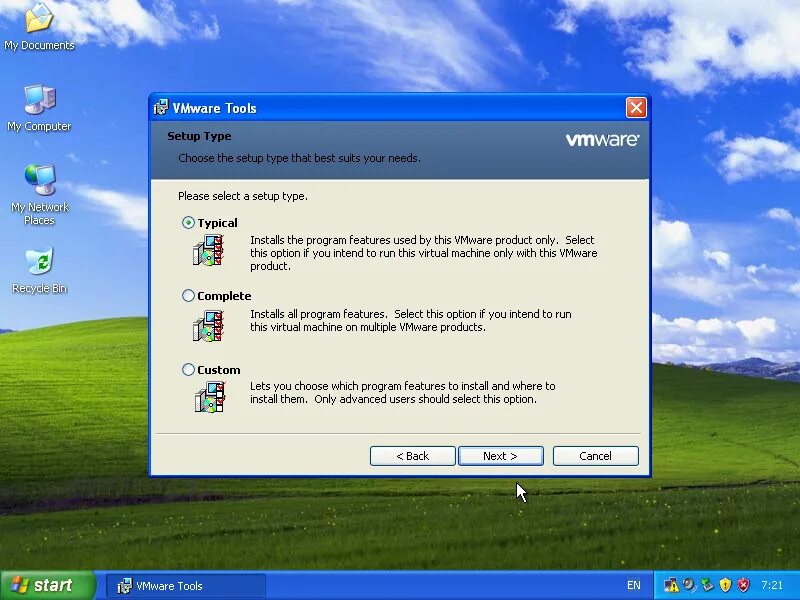Open the Start menu
This screenshot has width=800, height=600.
tap(47, 585)
